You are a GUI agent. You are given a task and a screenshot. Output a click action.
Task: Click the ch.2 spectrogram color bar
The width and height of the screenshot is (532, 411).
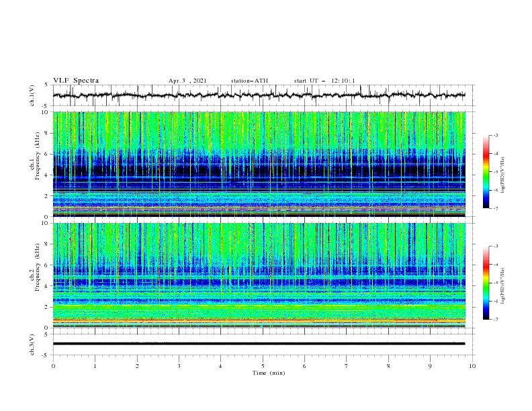click(x=486, y=283)
